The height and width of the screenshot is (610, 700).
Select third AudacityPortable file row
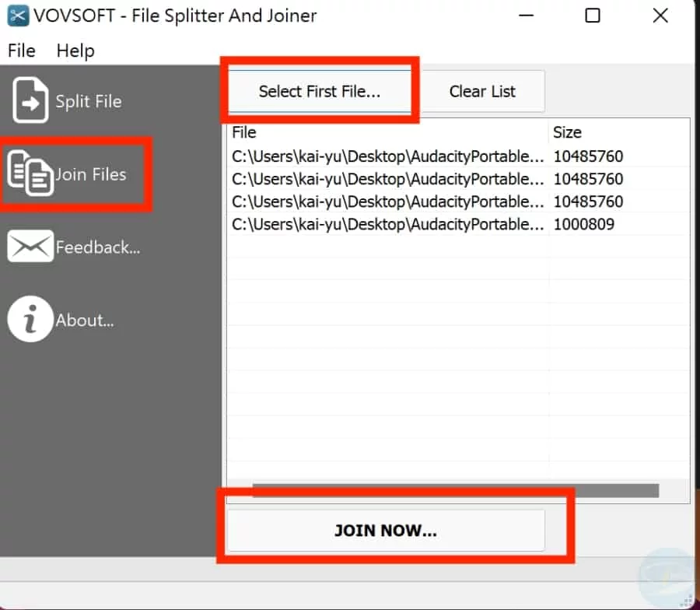pos(458,202)
